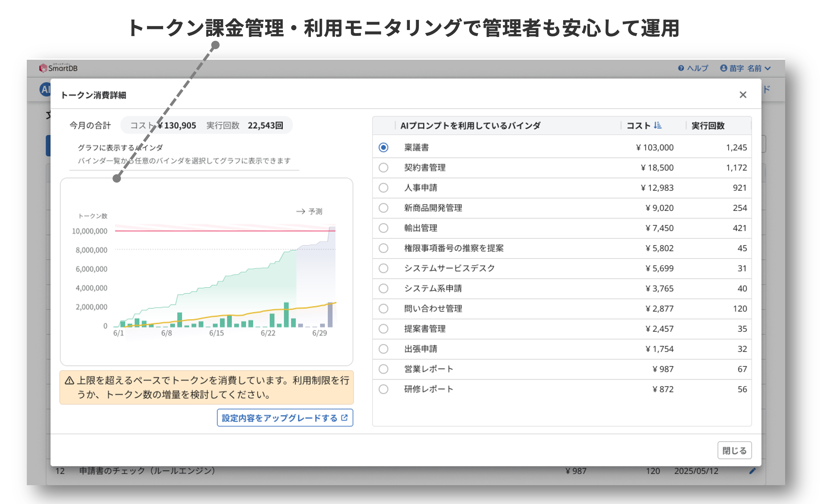Click the pencil edit icon in row 12
Screen dimensions: 820x504
tap(752, 471)
